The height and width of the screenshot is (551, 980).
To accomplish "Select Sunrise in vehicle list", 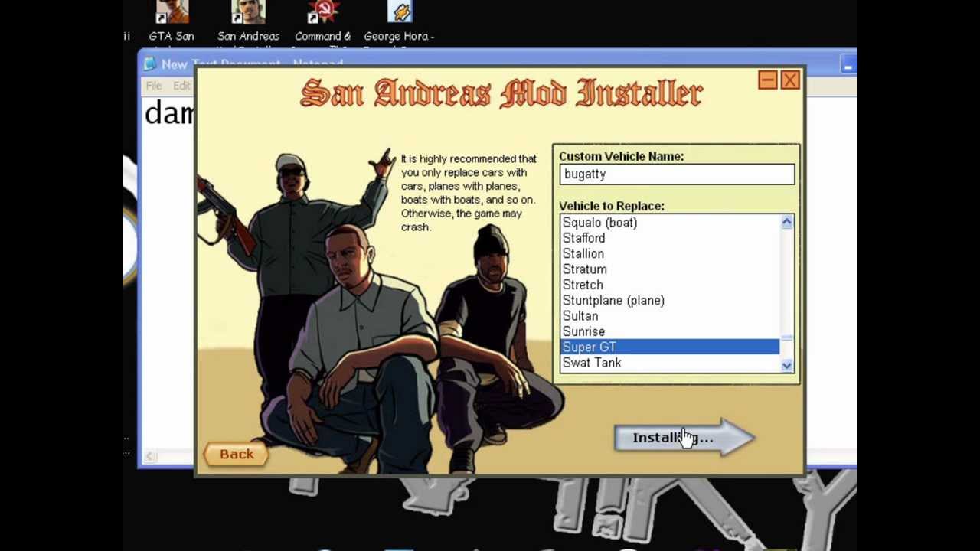I will (670, 331).
